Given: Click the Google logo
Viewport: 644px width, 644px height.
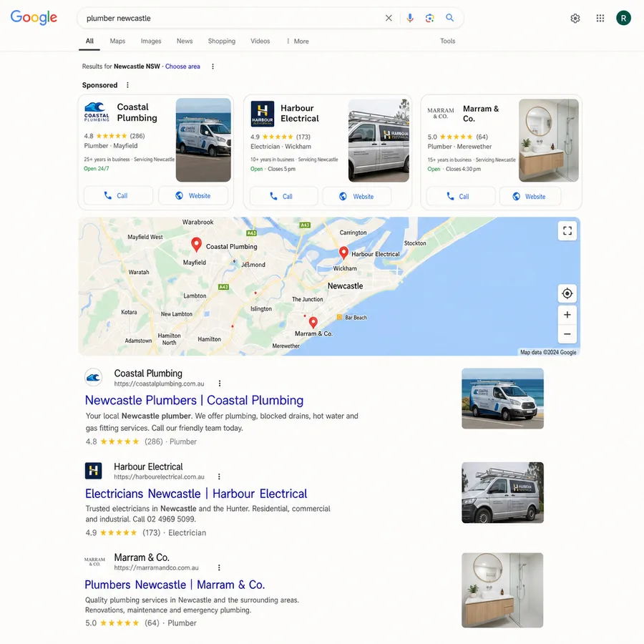Looking at the screenshot, I should 34,18.
